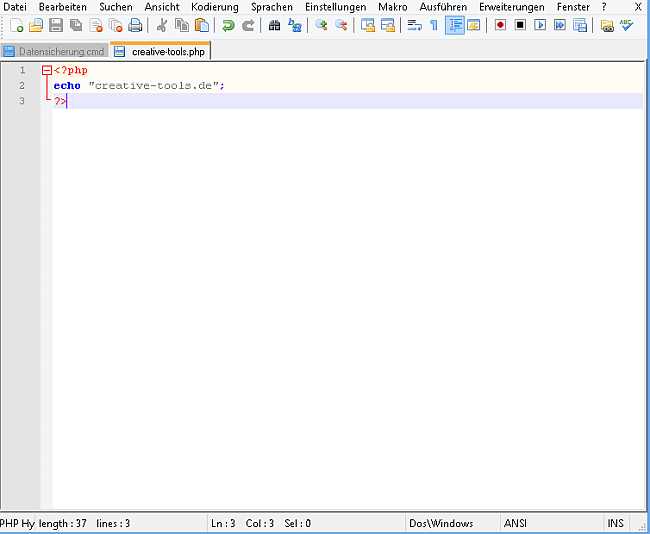
Task: Toggle word wrap toolbar icon
Action: point(414,25)
